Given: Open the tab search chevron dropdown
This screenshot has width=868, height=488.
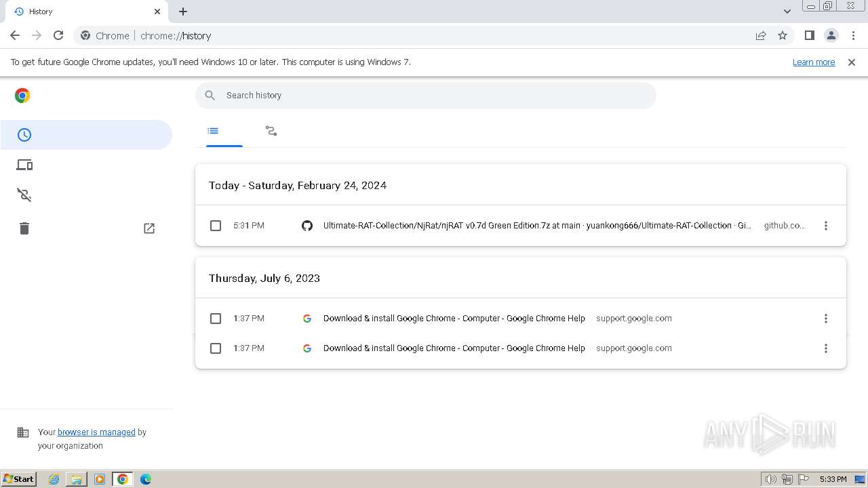Looking at the screenshot, I should click(787, 12).
